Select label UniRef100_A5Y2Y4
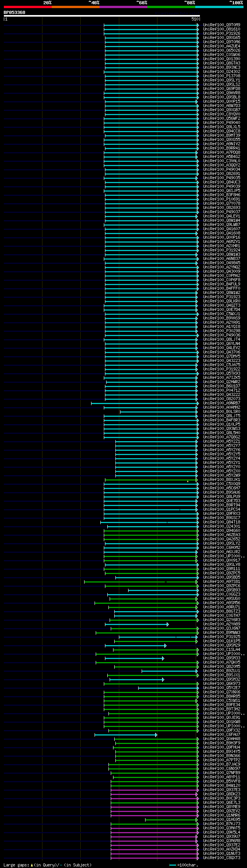 pos(222,459)
